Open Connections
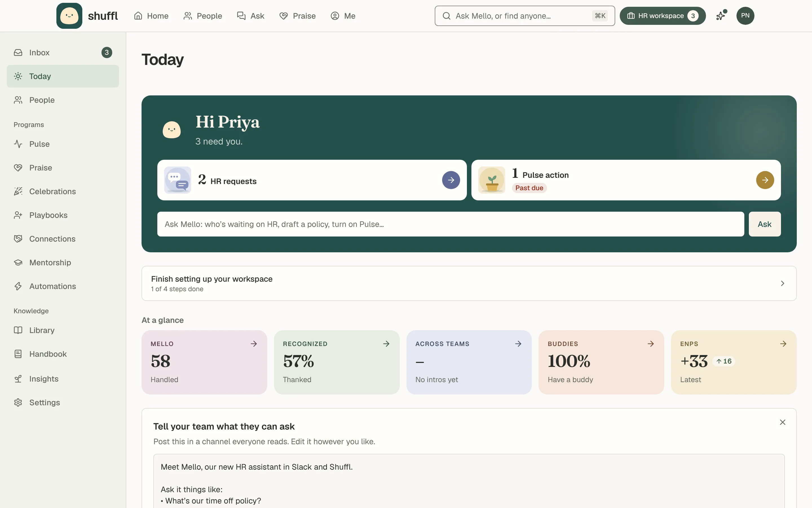This screenshot has width=812, height=508. [63, 239]
